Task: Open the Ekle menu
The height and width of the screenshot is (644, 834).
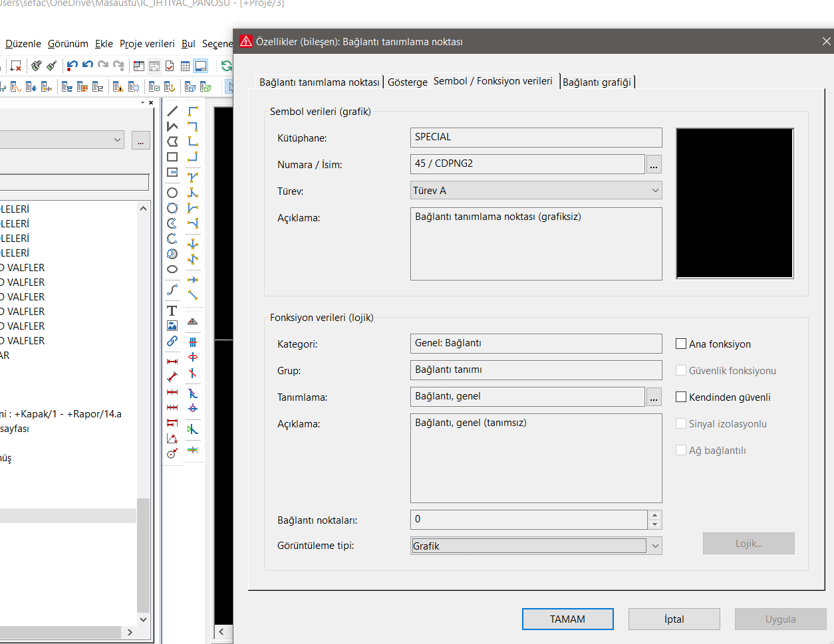Action: tap(104, 44)
